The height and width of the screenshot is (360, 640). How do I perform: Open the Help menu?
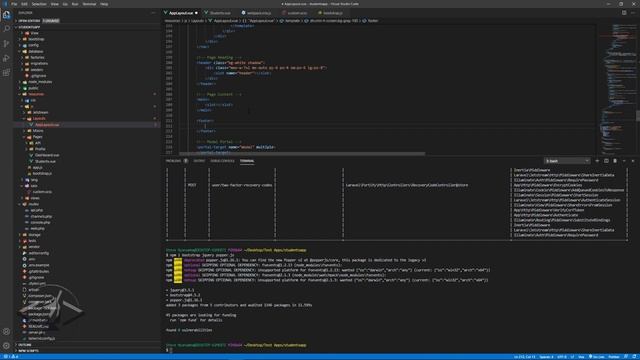click(x=104, y=4)
